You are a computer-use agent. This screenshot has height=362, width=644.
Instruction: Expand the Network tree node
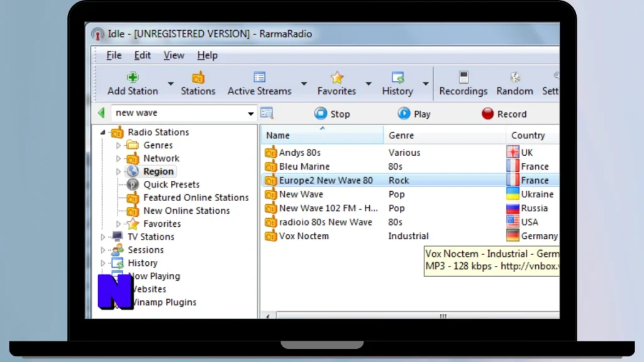coord(118,158)
